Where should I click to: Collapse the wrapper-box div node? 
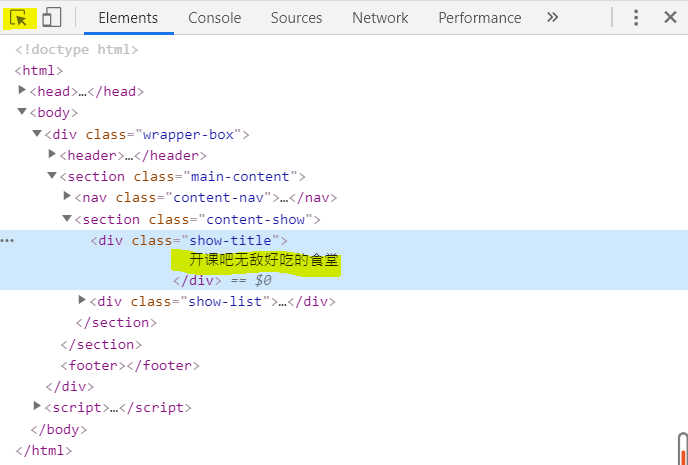point(37,133)
